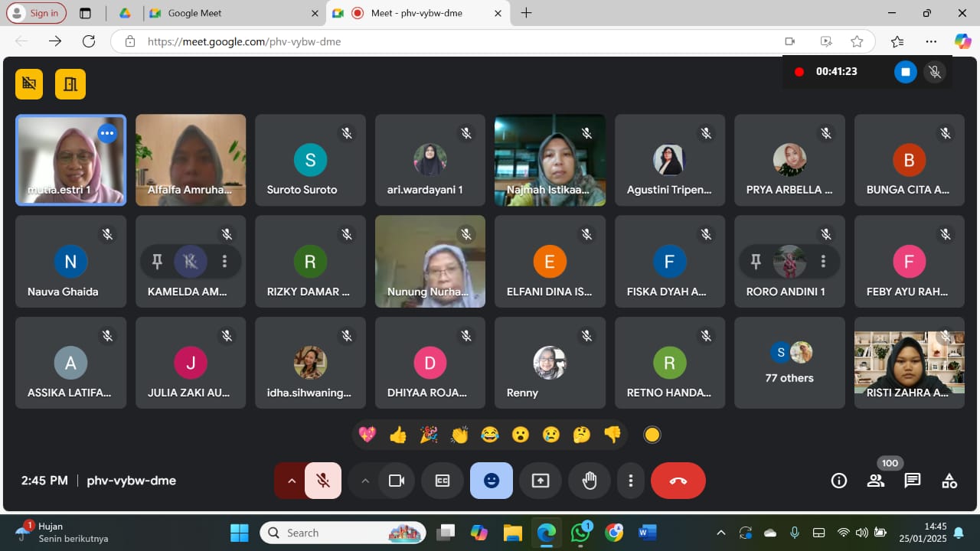Open the meeting details info icon
This screenshot has width=980, height=551.
coord(839,481)
